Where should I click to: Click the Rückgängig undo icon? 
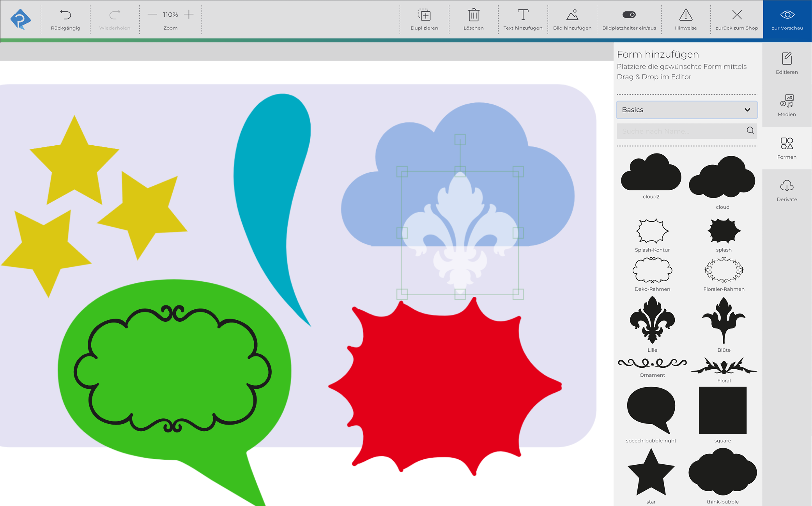65,15
